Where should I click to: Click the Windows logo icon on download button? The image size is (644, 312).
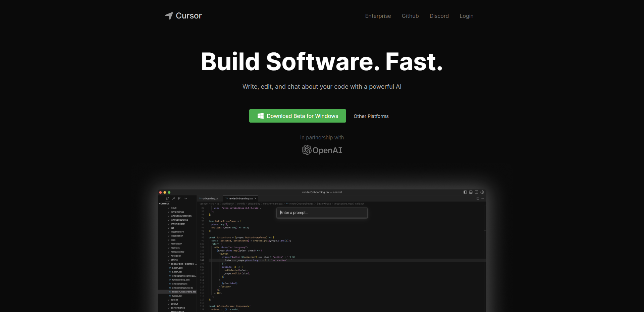click(x=261, y=116)
